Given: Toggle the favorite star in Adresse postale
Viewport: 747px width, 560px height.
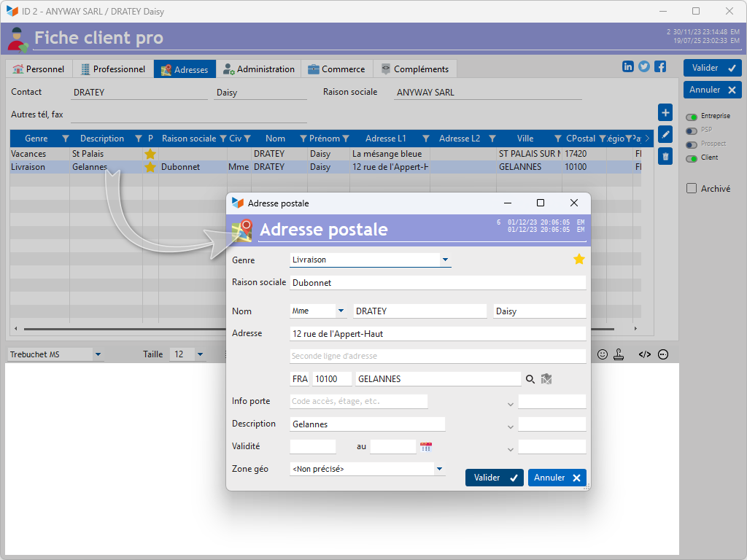Looking at the screenshot, I should click(x=579, y=260).
